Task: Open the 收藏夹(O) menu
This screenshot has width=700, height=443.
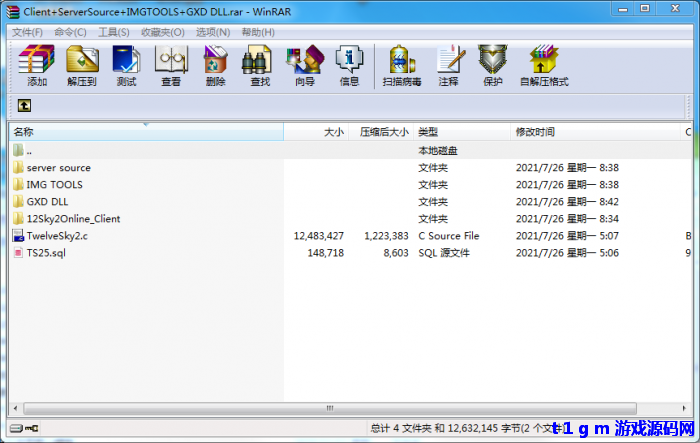Action: tap(163, 32)
